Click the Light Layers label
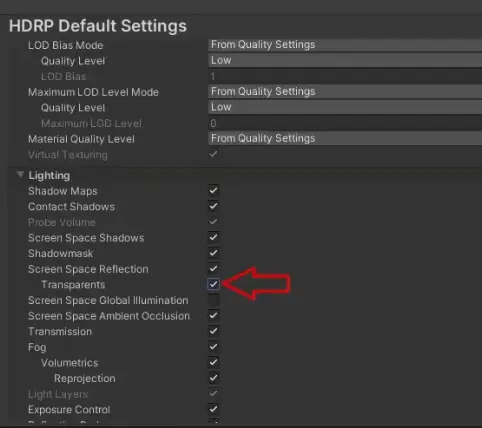Image resolution: width=482 pixels, height=428 pixels. tap(58, 394)
